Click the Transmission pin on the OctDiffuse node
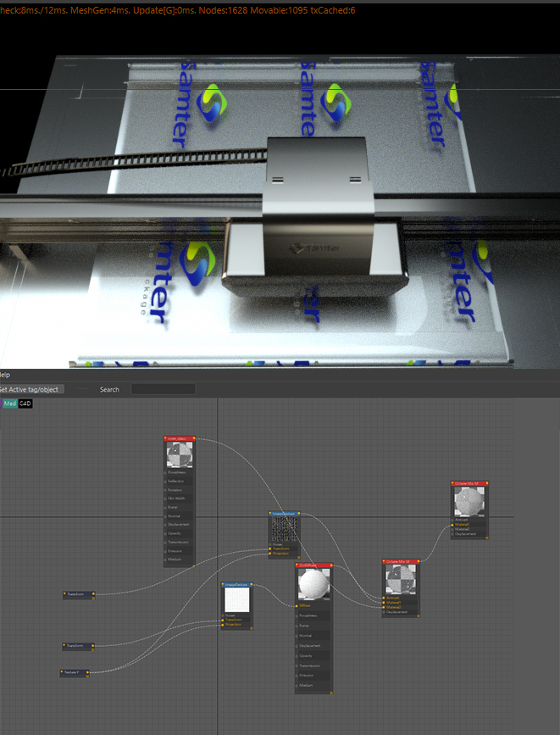 pyautogui.click(x=297, y=666)
